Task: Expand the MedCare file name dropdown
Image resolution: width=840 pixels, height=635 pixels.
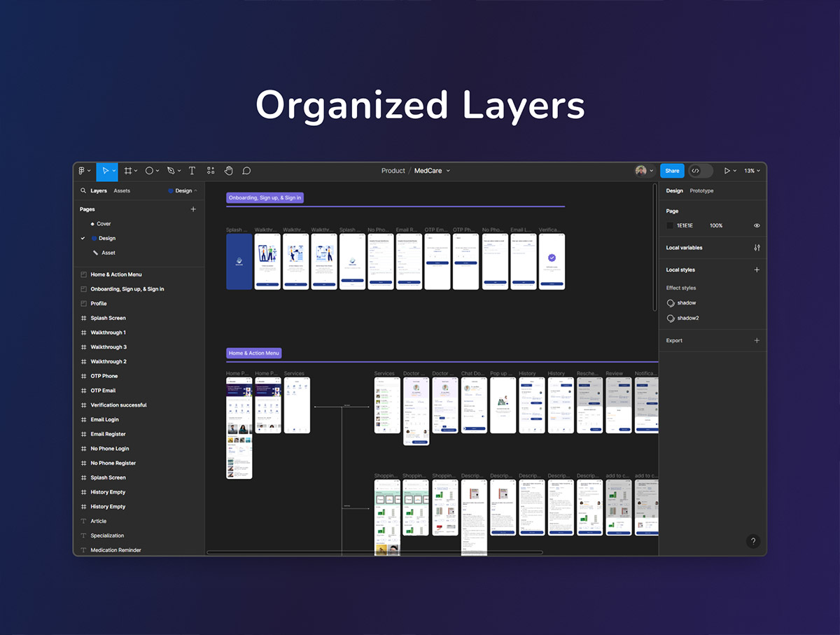Action: pyautogui.click(x=448, y=171)
